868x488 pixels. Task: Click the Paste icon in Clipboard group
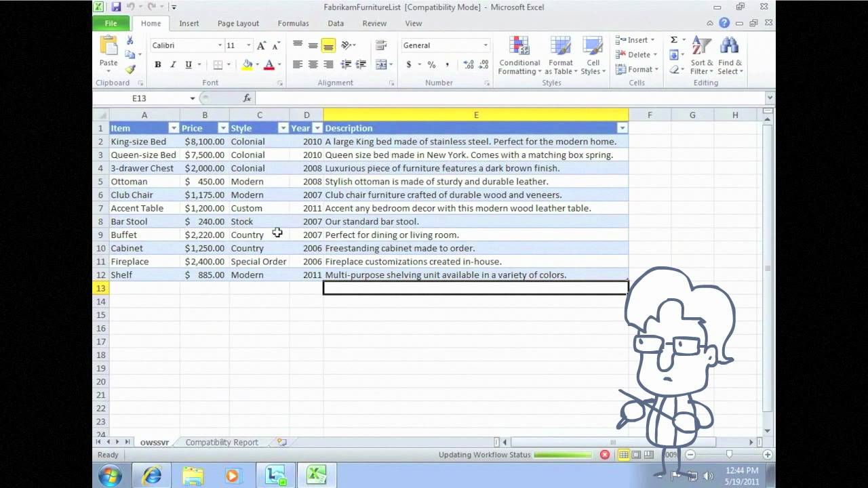(x=108, y=45)
